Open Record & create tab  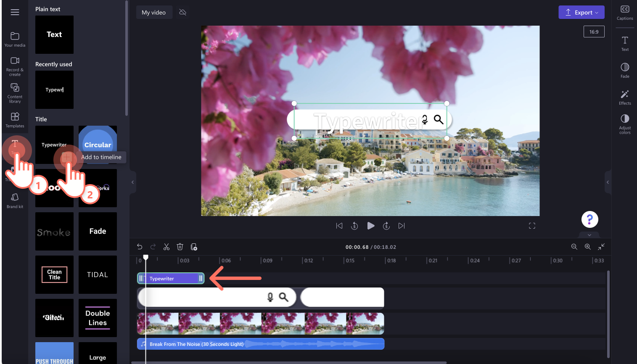tap(15, 66)
